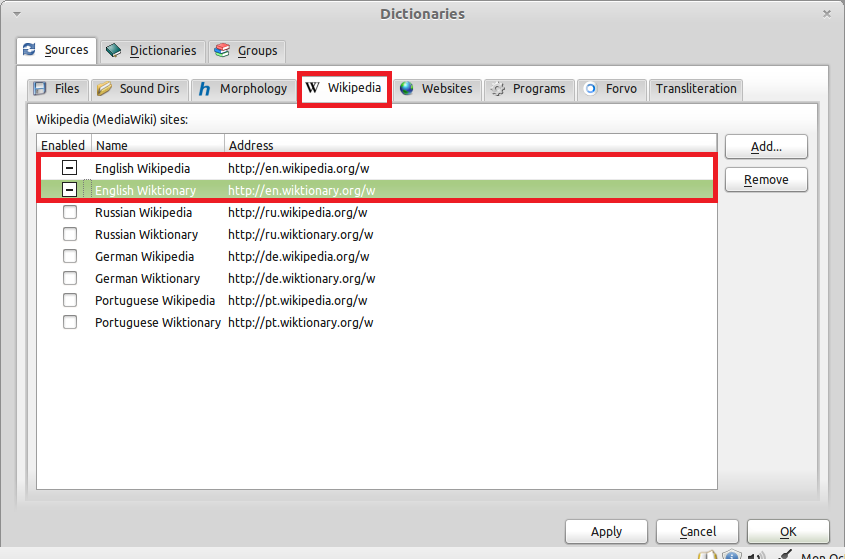The height and width of the screenshot is (559, 845).
Task: Enable the German Wiktionary checkbox
Action: click(70, 278)
